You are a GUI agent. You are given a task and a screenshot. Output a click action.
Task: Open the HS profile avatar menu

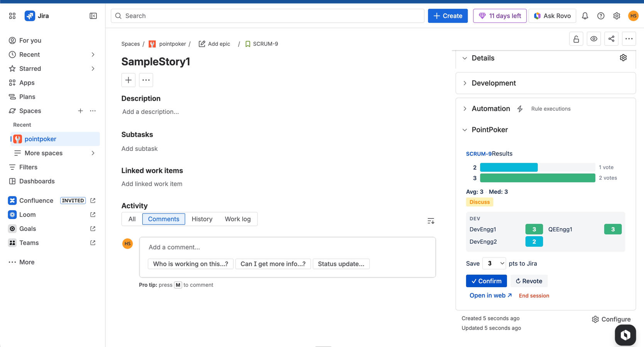633,16
